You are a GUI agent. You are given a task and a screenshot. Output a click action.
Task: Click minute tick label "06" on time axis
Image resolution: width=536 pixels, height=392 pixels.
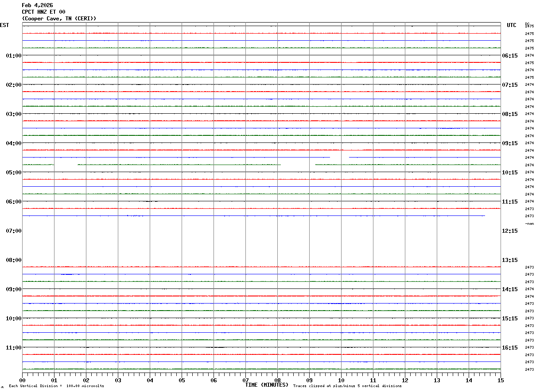point(214,380)
